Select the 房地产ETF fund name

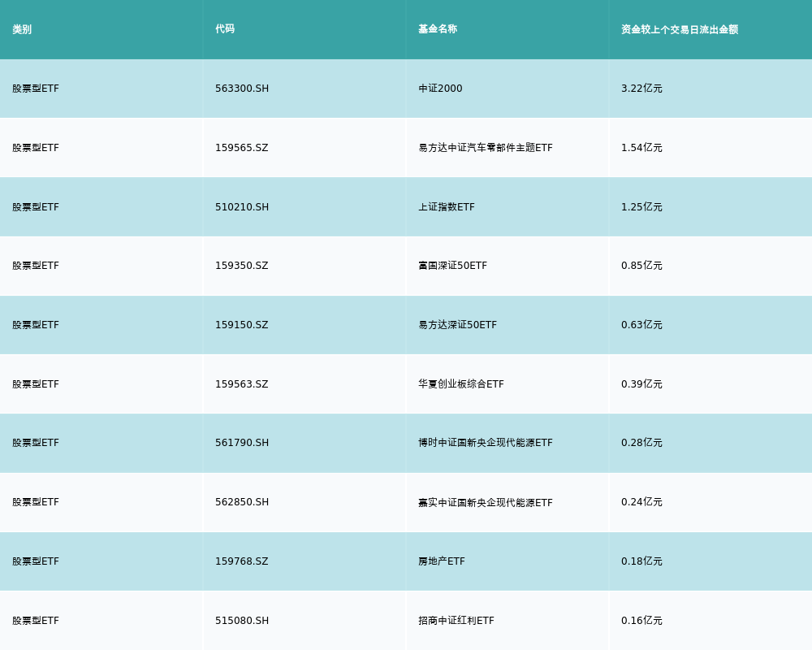click(x=441, y=561)
